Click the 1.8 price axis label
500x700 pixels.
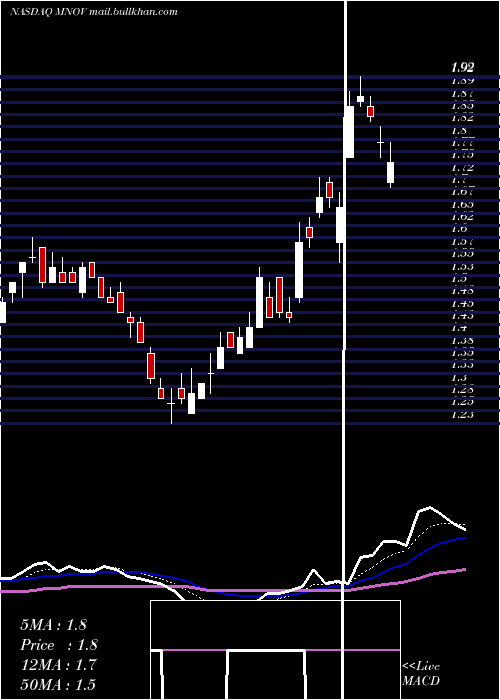tap(458, 131)
